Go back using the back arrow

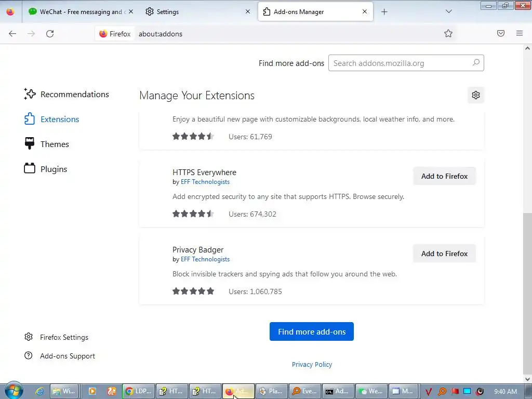click(x=12, y=34)
